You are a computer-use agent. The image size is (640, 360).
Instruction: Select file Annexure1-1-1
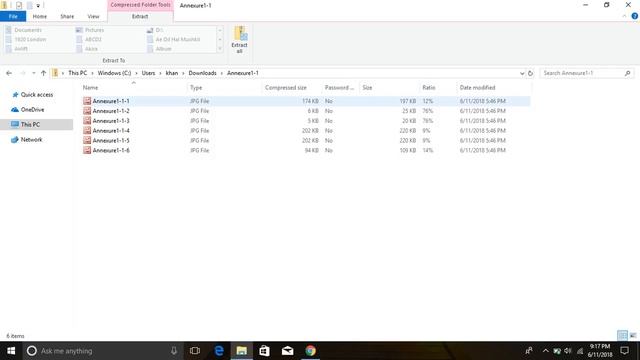tap(111, 101)
